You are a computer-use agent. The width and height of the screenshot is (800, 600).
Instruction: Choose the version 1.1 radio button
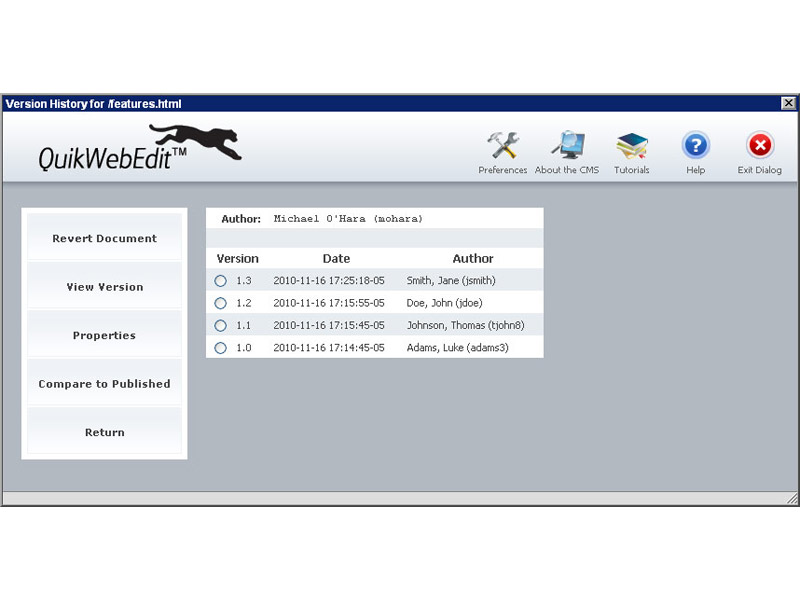point(221,325)
